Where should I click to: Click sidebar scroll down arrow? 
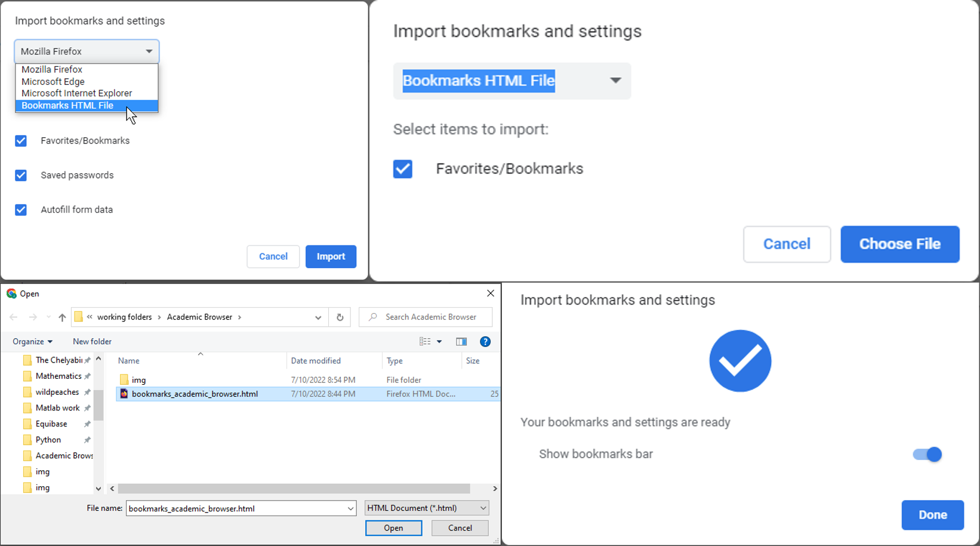point(98,489)
